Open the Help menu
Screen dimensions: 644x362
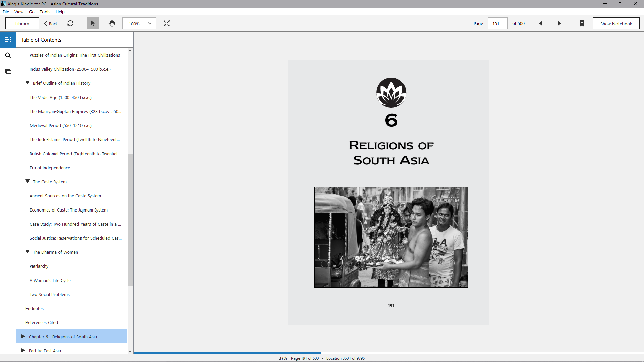coord(60,12)
